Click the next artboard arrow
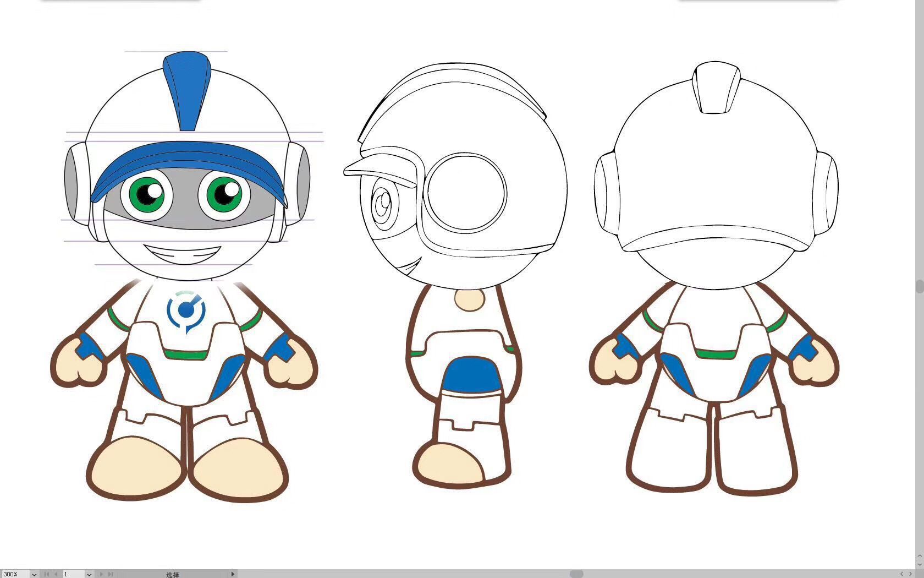Screen dimensions: 924x578 point(101,574)
